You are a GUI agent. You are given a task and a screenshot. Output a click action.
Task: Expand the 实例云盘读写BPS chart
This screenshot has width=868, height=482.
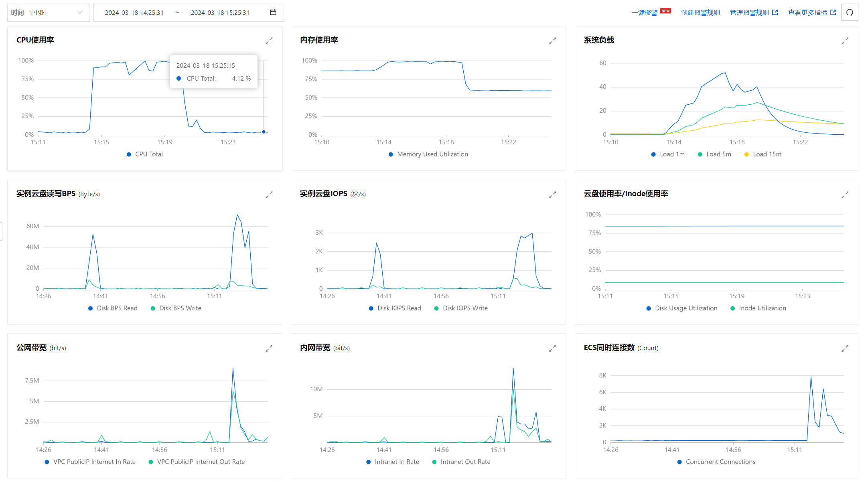pyautogui.click(x=269, y=195)
